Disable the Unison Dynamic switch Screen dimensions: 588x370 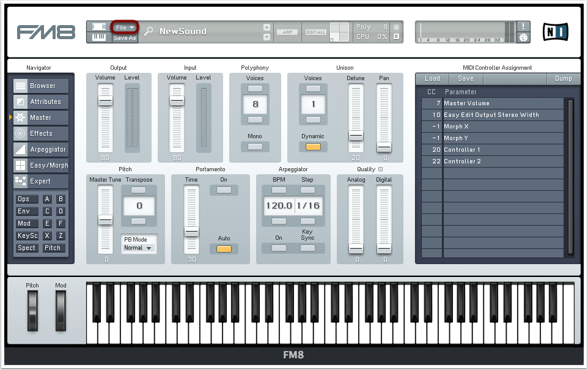313,147
